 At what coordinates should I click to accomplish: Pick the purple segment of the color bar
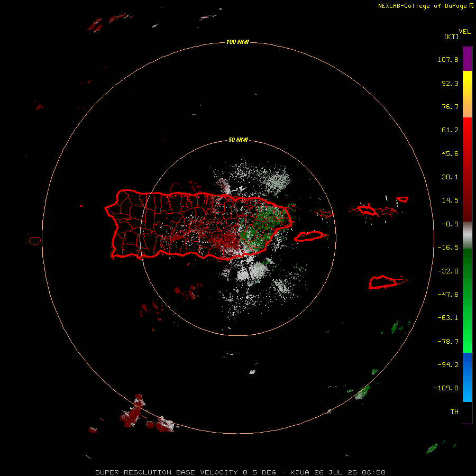tap(467, 59)
